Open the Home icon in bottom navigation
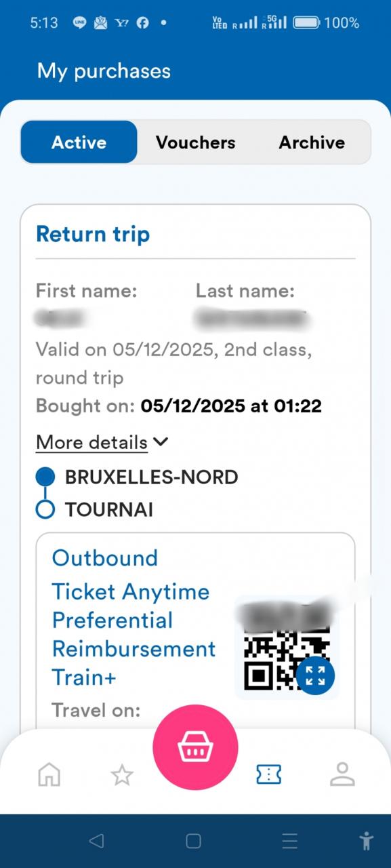The height and width of the screenshot is (868, 391). [49, 774]
